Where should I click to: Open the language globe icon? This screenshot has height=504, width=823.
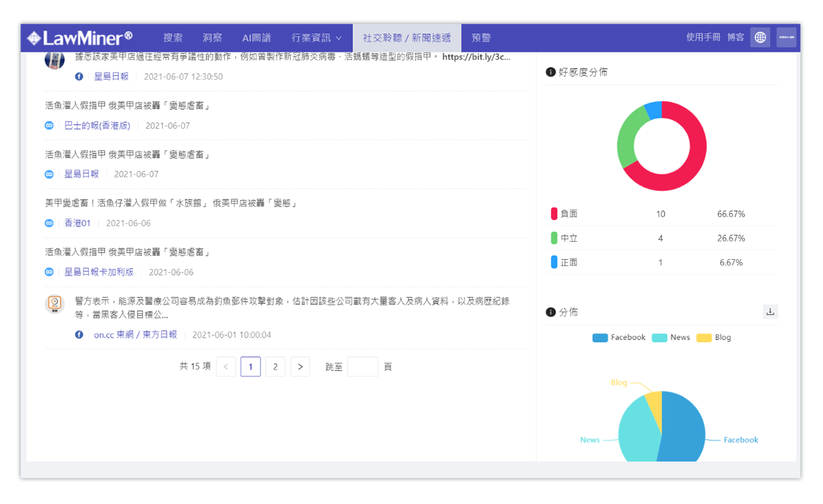pyautogui.click(x=761, y=37)
